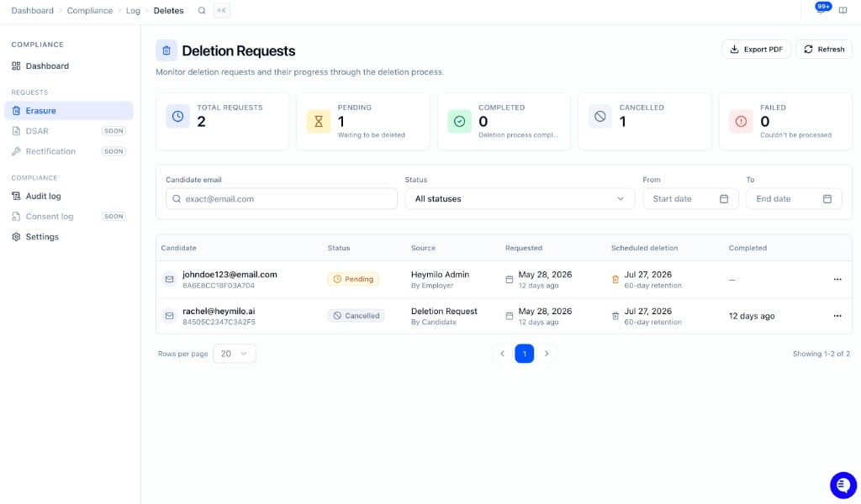The image size is (861, 504).
Task: Click the Scheduled deletion column header
Action: [x=645, y=248]
